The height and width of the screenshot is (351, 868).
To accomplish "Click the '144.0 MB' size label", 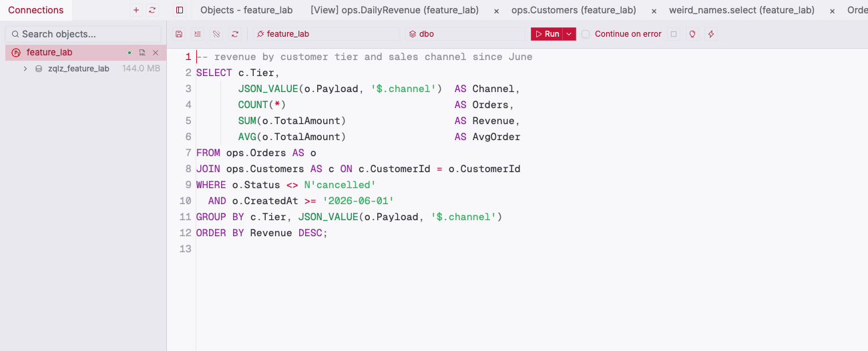I will click(141, 69).
